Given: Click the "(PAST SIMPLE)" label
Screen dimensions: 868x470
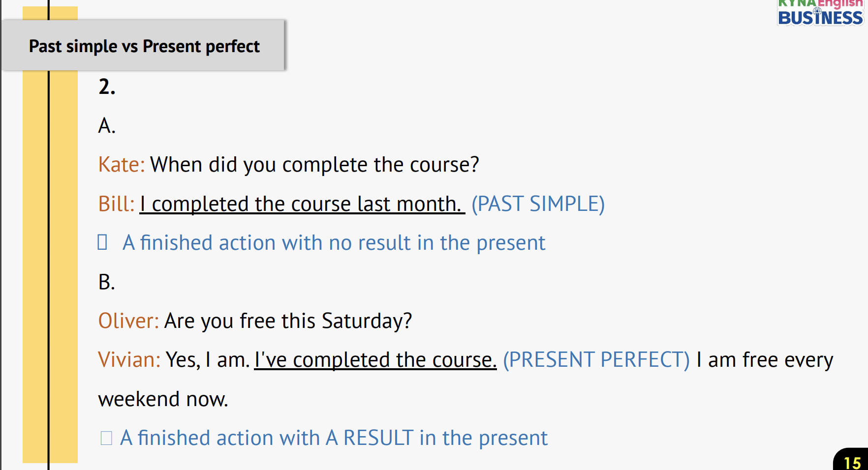Looking at the screenshot, I should pos(538,204).
